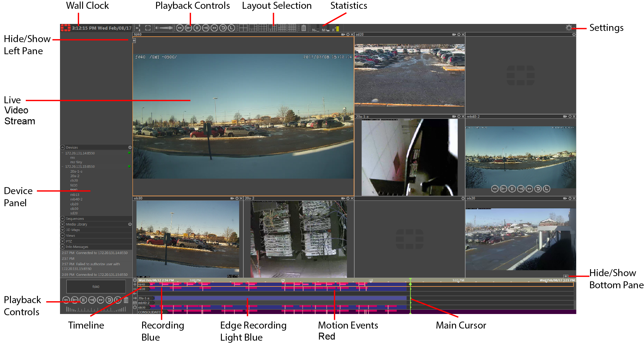Select ob30 camera in device tree
The image size is (644, 347).
coord(74,209)
